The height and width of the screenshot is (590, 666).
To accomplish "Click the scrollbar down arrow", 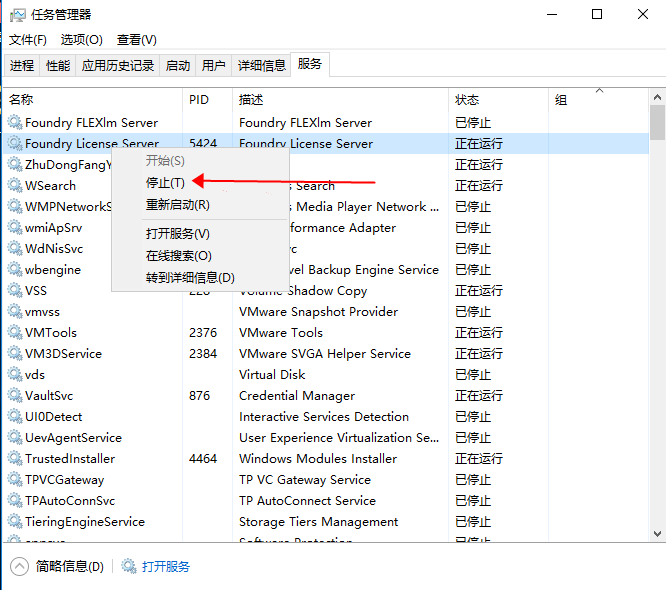I will tap(658, 534).
